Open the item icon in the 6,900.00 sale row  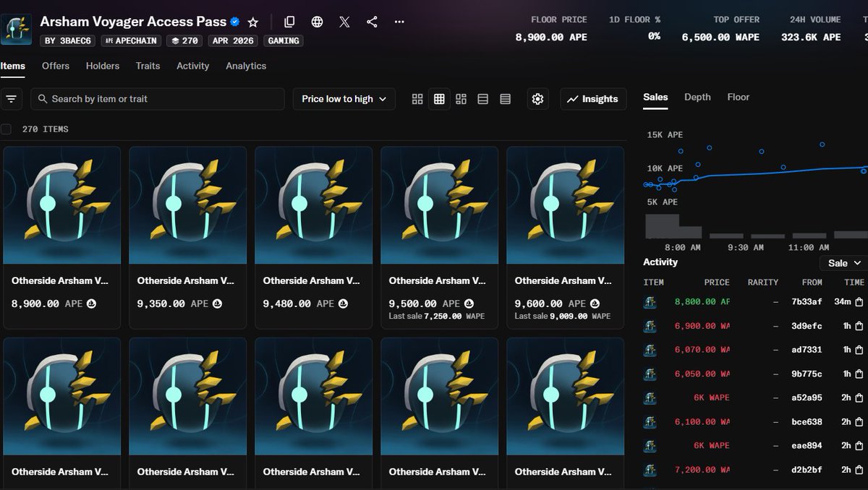[650, 326]
